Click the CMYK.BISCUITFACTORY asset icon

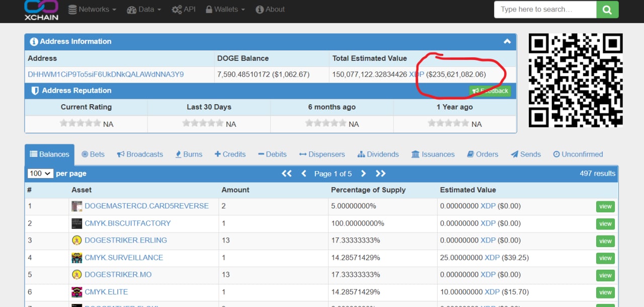pos(76,223)
